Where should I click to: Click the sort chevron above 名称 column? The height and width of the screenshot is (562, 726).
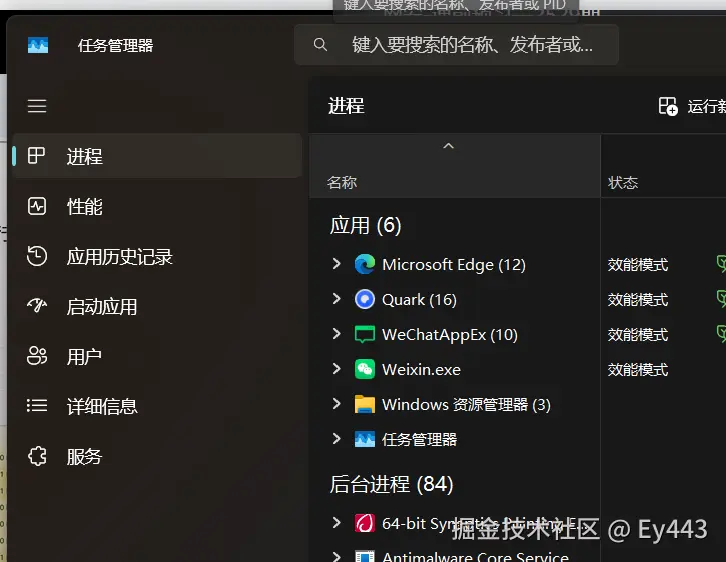[448, 146]
